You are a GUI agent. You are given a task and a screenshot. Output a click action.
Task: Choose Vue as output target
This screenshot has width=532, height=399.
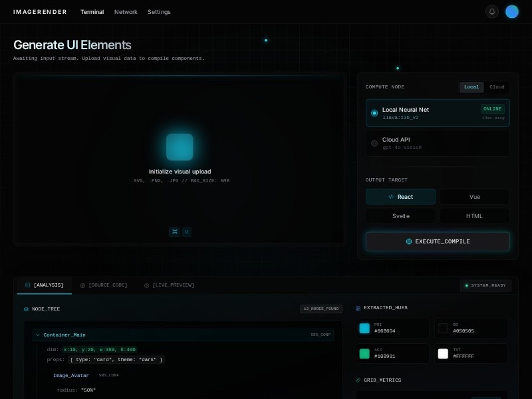click(475, 197)
